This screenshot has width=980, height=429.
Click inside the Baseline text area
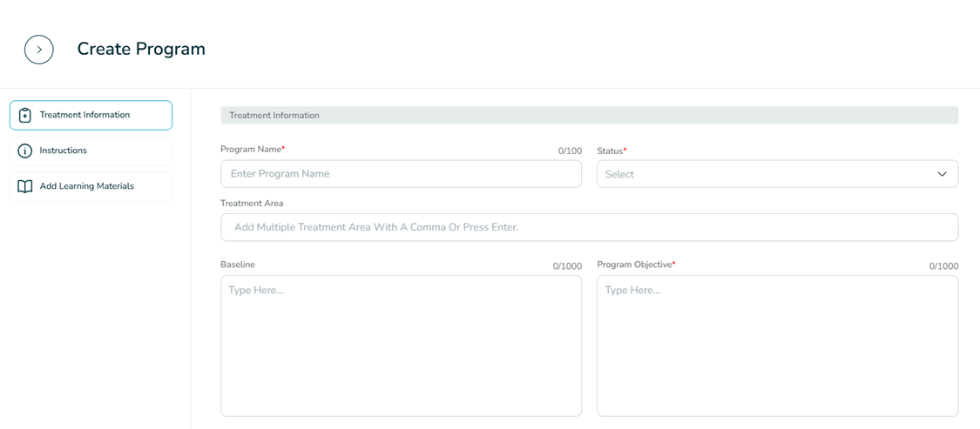(x=401, y=345)
